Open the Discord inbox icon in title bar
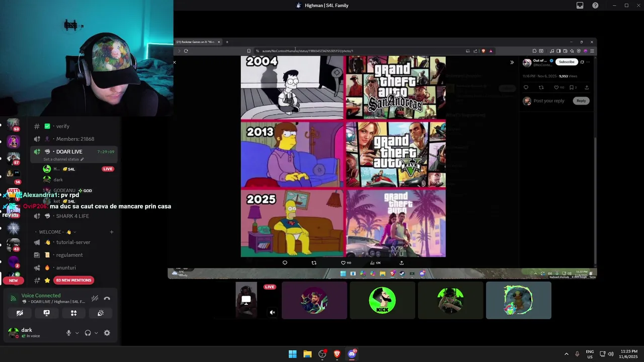 [x=580, y=6]
